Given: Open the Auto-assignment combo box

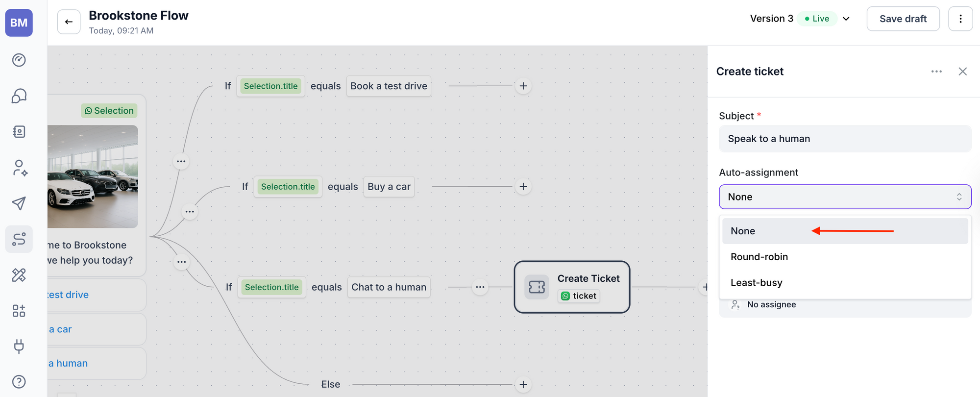Looking at the screenshot, I should pos(845,197).
